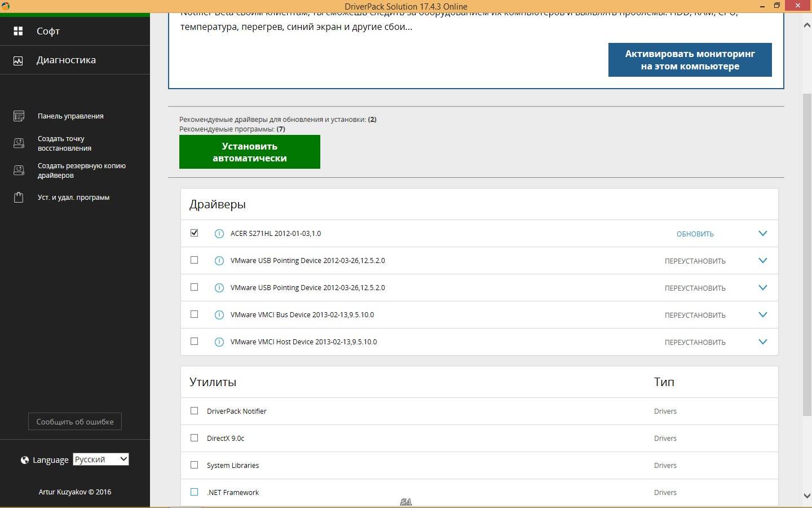Click the Сообщить об ошибке button
The height and width of the screenshot is (508, 812).
[75, 422]
